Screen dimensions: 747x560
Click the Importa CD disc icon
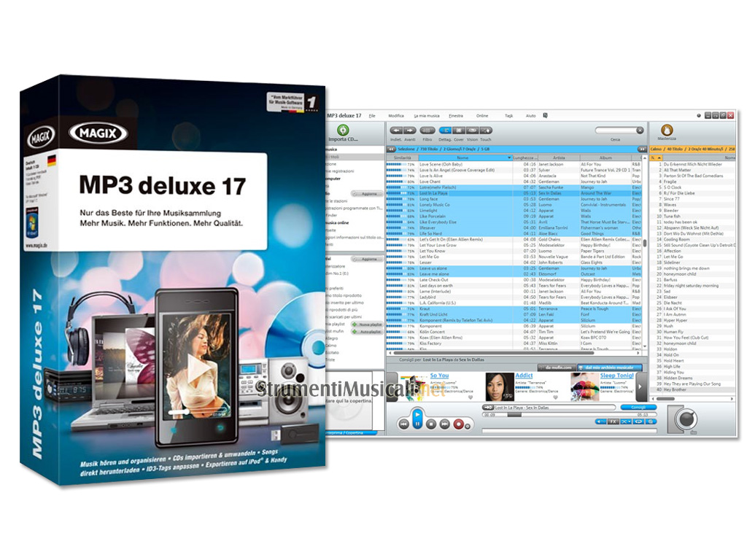pos(343,130)
